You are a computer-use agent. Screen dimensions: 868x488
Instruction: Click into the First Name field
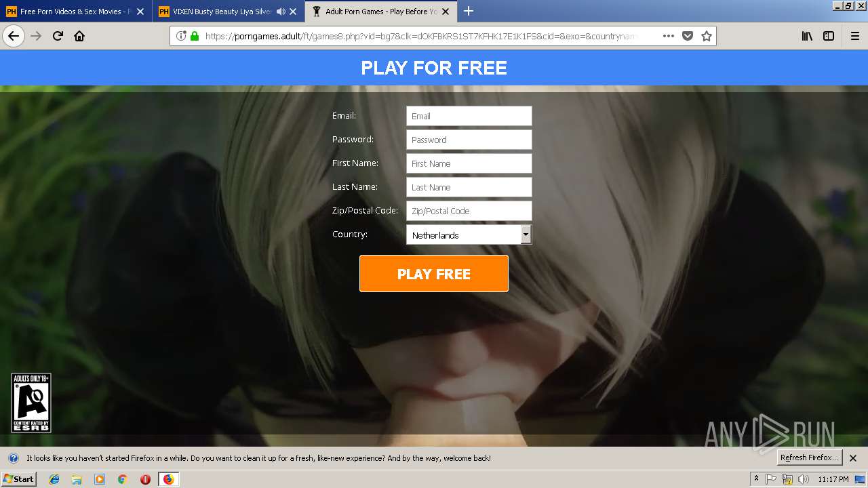click(x=469, y=163)
